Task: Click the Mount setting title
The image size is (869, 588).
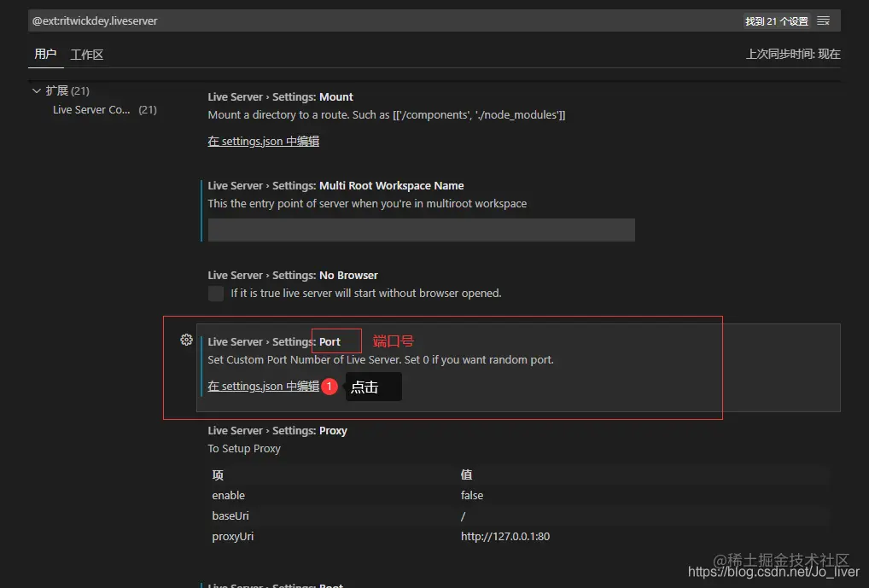Action: click(281, 97)
